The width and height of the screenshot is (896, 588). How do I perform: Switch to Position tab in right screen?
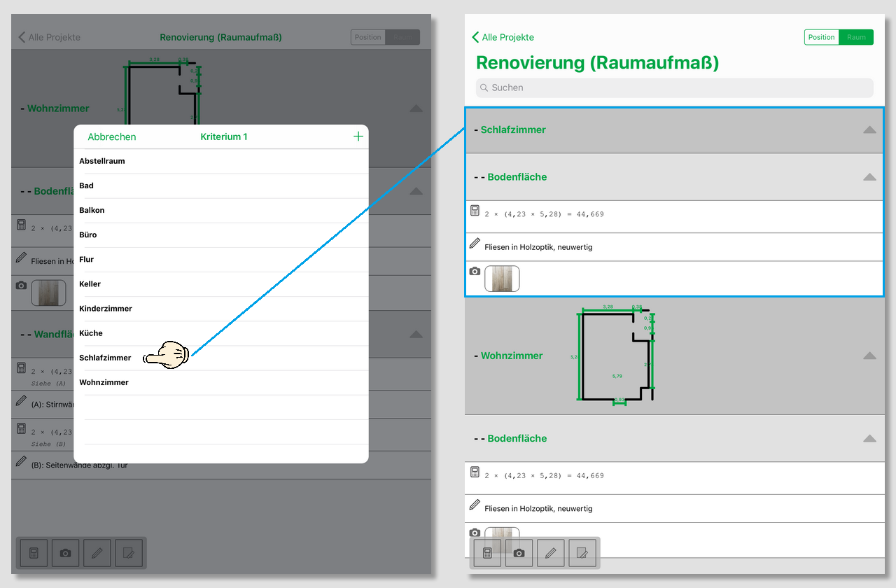[821, 37]
